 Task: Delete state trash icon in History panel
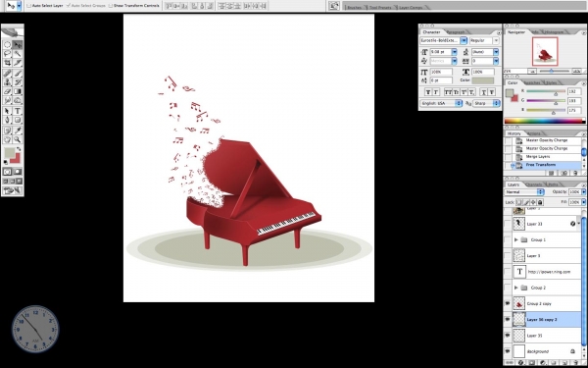coord(575,173)
